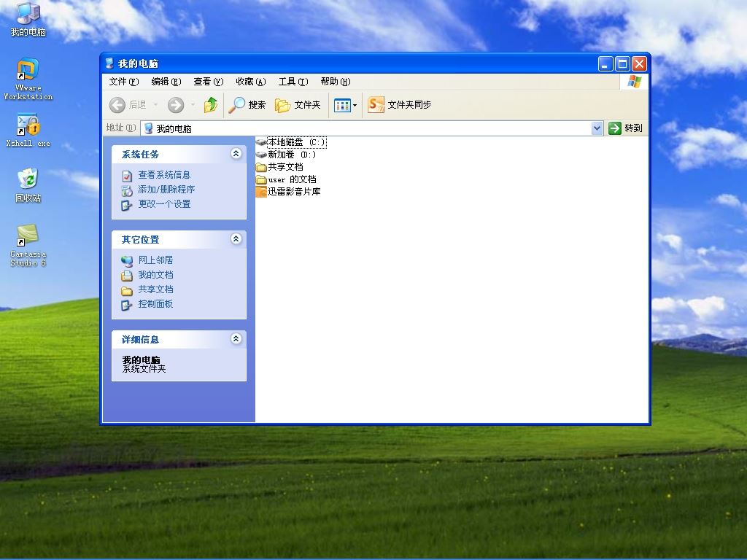Image resolution: width=747 pixels, height=560 pixels.
Task: Go up one folder level
Action: click(x=211, y=105)
